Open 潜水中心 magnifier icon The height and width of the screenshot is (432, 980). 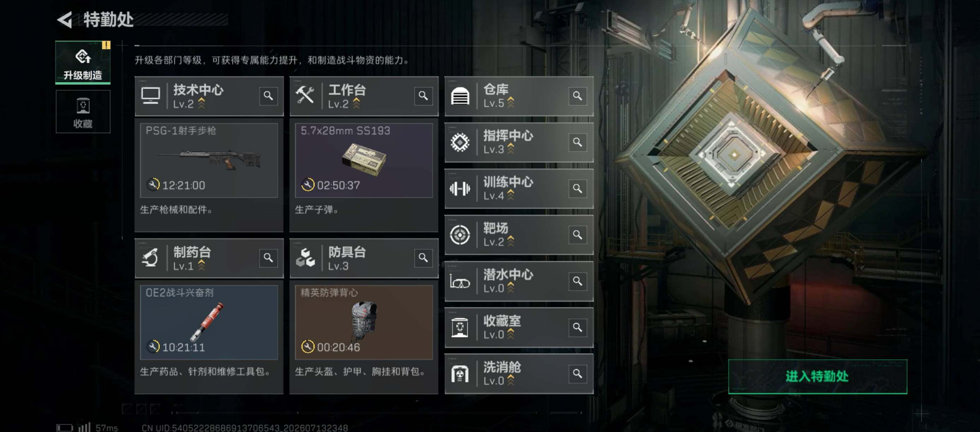pyautogui.click(x=578, y=281)
